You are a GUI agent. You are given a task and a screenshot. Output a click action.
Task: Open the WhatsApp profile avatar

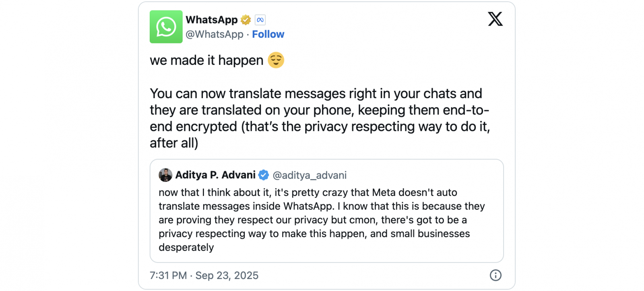[x=166, y=27]
